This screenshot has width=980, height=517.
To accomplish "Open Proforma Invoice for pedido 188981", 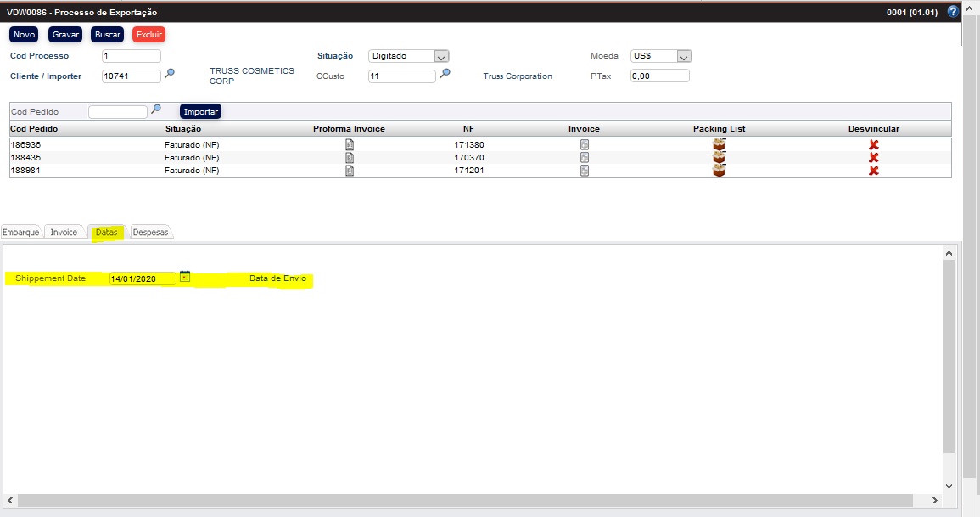I will [x=348, y=170].
